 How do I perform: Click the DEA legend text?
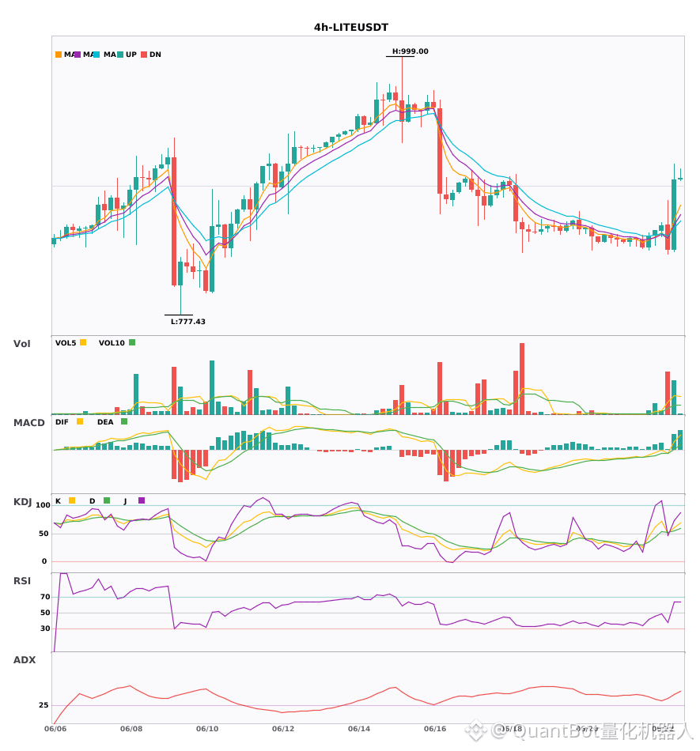[105, 422]
